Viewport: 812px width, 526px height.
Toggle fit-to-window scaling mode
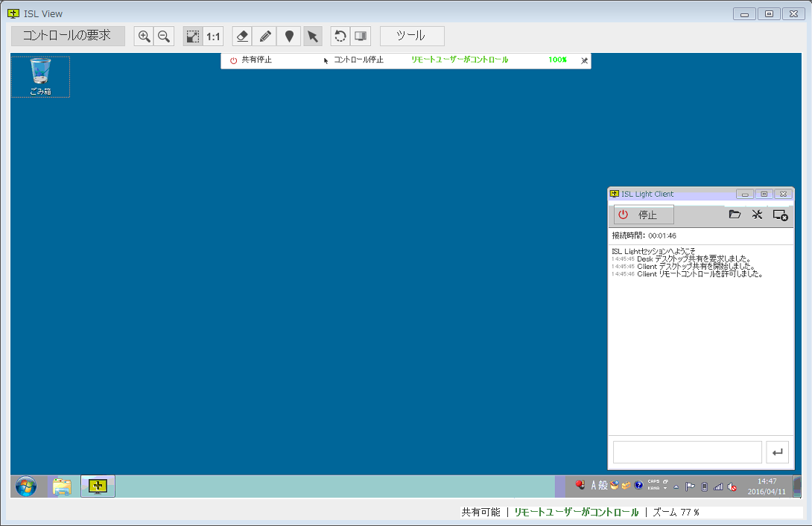(x=193, y=36)
